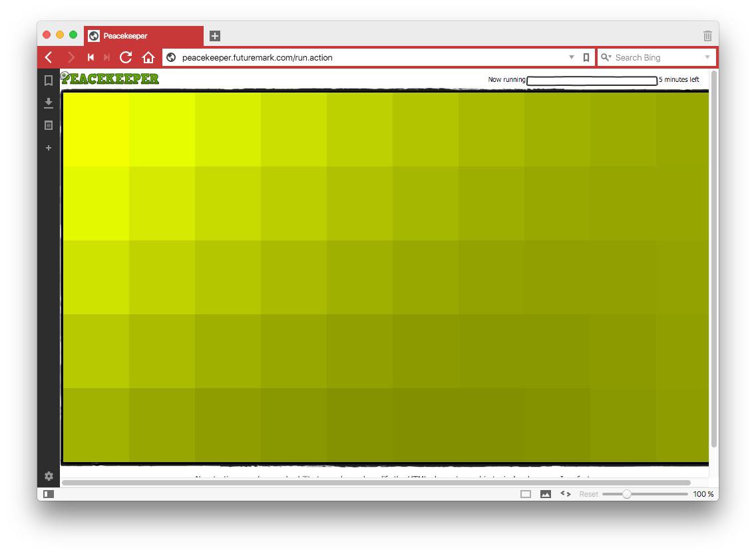Open the Notes side panel
Image resolution: width=756 pixels, height=554 pixels.
48,125
